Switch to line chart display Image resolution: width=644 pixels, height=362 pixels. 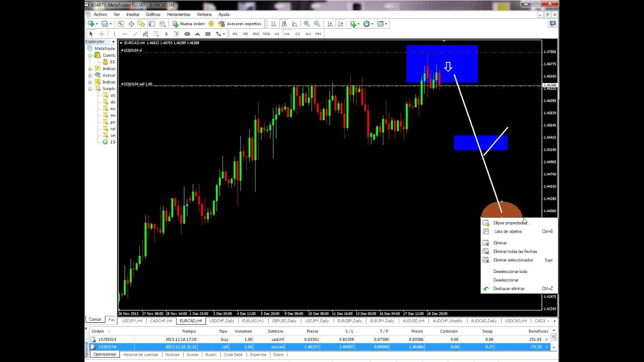tap(295, 24)
